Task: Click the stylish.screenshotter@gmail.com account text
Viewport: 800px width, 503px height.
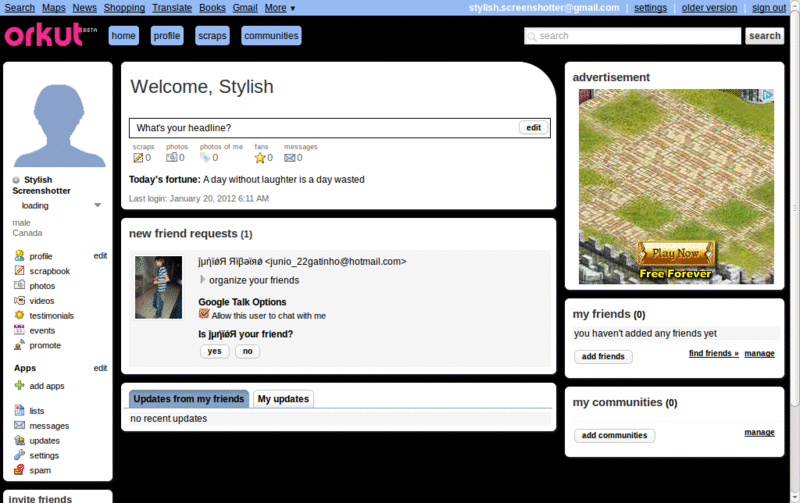Action: click(544, 8)
